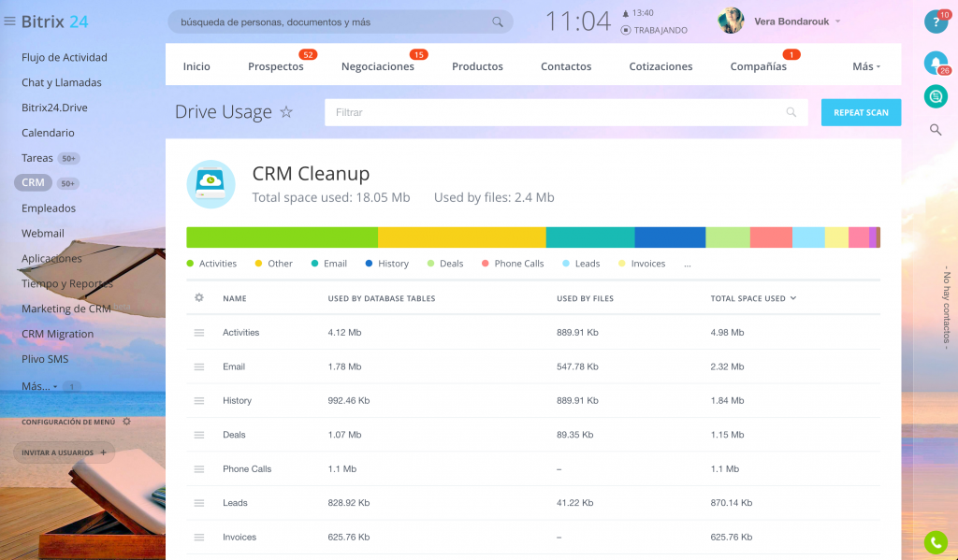Image resolution: width=958 pixels, height=560 pixels.
Task: Select the Cotizaciones tab
Action: coord(660,66)
